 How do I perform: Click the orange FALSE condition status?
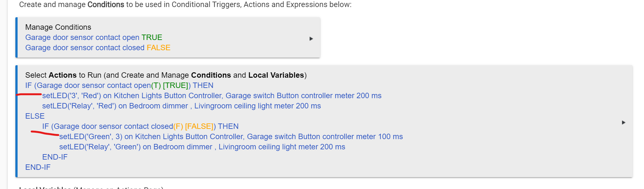159,48
